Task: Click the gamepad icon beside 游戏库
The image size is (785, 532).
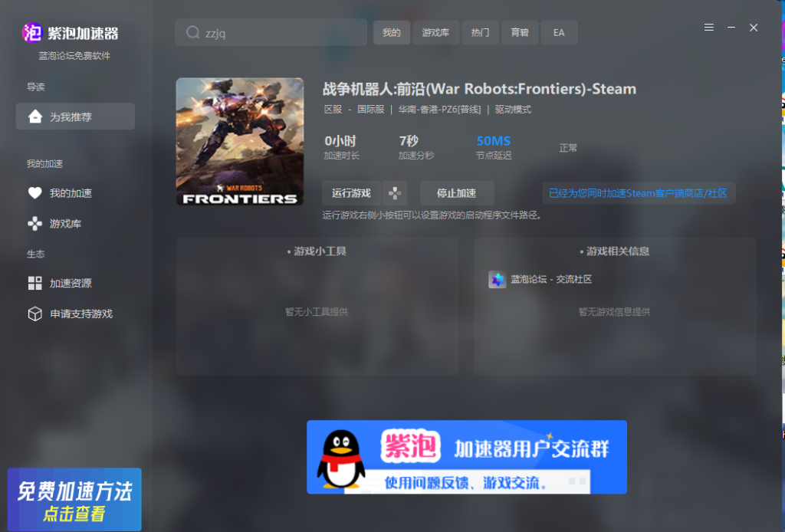Action: click(35, 224)
